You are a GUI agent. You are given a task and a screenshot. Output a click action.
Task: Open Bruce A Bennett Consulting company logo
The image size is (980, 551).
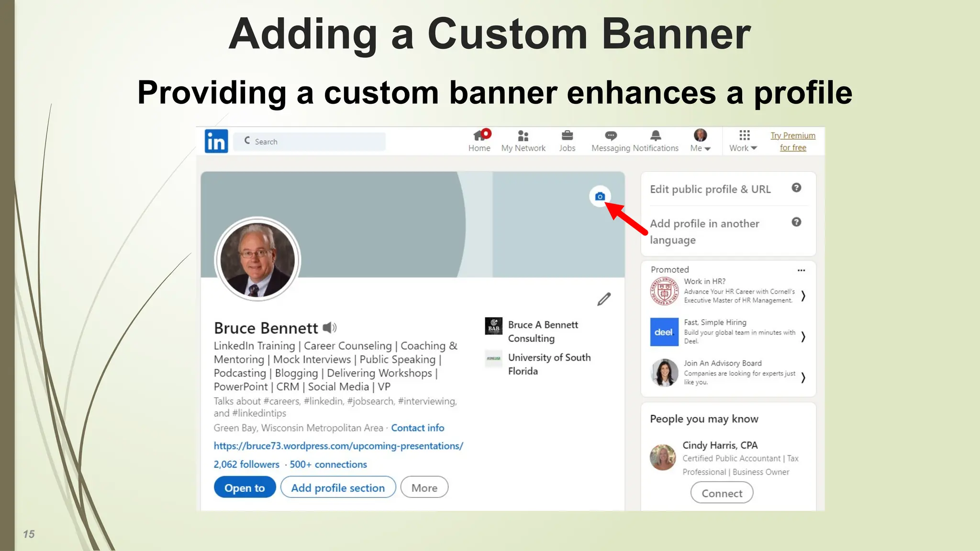[493, 326]
